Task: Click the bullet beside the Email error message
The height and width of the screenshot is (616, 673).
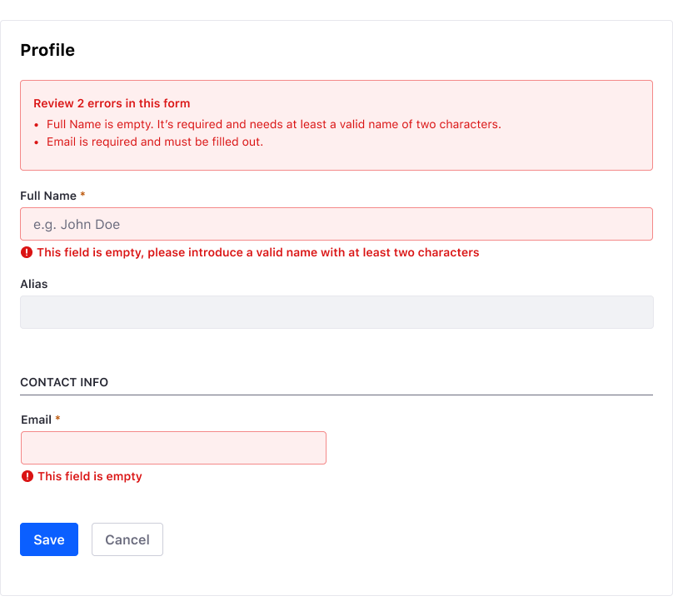Action: (x=37, y=142)
